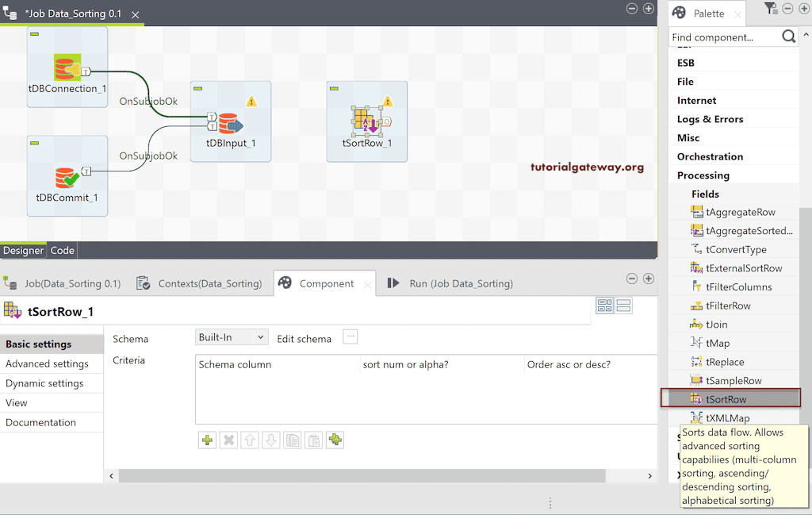This screenshot has height=515, width=812.
Task: Open the Documentation section
Action: click(x=52, y=423)
